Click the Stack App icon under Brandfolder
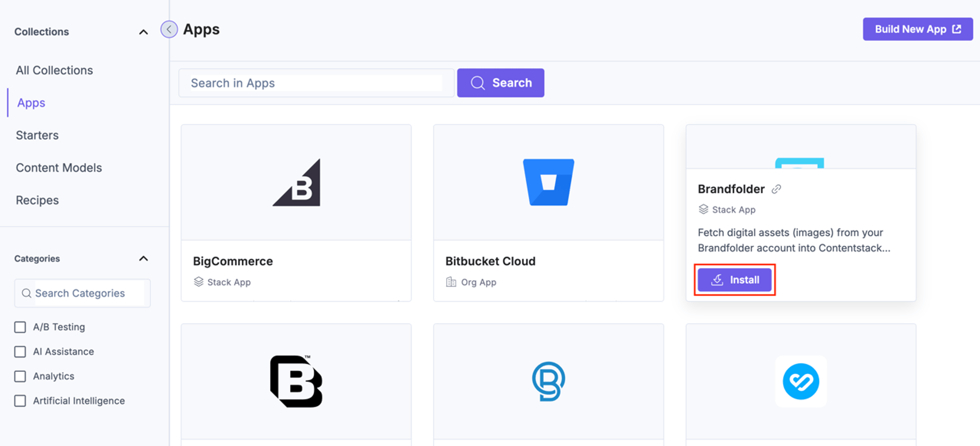Image resolution: width=980 pixels, height=446 pixels. (x=703, y=209)
